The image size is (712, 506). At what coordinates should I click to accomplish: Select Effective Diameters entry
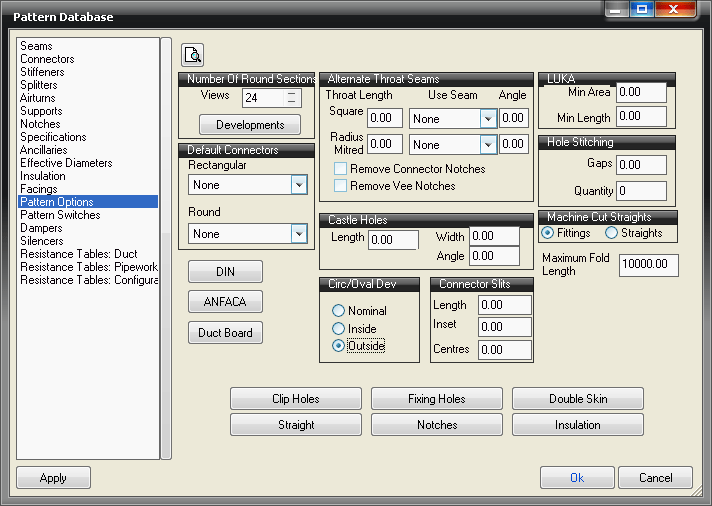point(66,163)
